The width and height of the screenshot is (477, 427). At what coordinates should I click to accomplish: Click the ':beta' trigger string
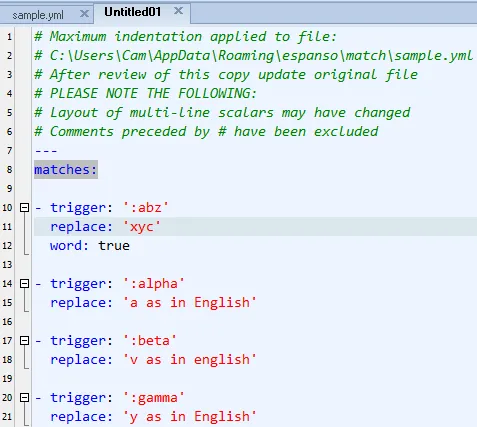tap(150, 341)
